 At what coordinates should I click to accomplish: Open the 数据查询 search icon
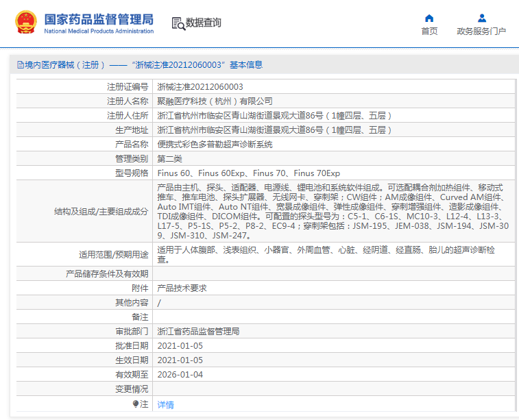coord(178,24)
